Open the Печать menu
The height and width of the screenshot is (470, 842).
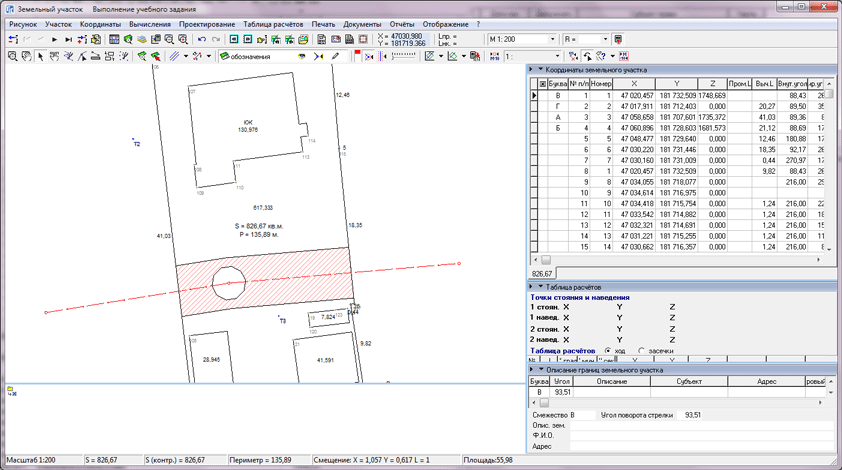tap(323, 24)
